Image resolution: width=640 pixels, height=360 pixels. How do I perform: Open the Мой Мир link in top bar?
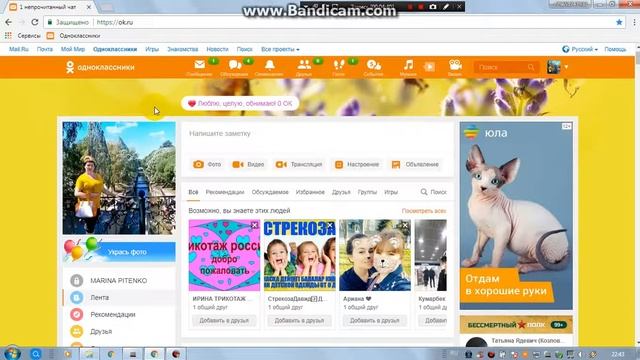coord(73,49)
